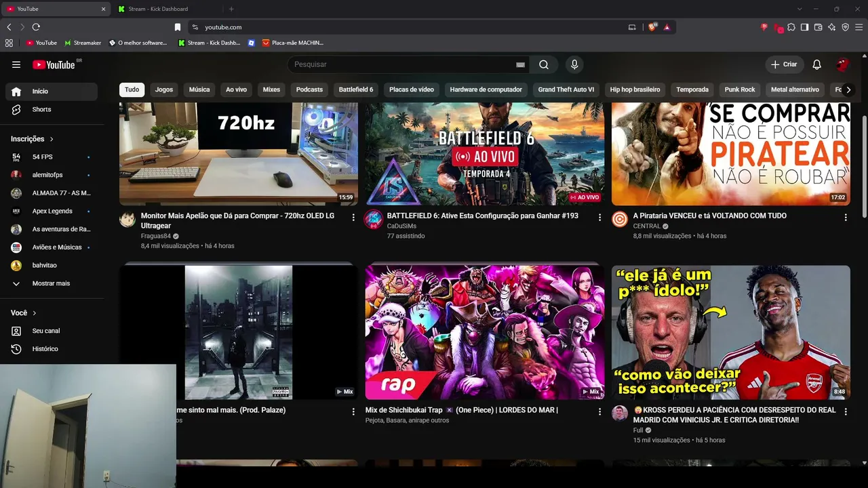Open the account avatar menu
The height and width of the screenshot is (488, 868).
[842, 64]
